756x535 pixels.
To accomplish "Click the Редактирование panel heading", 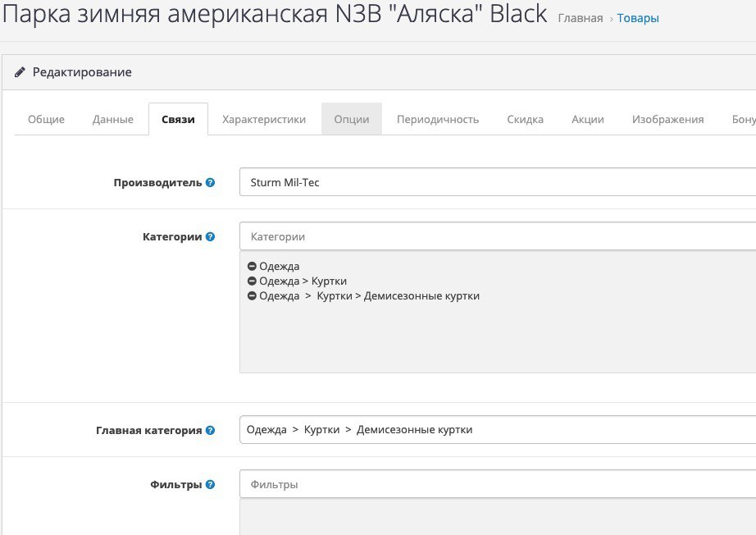I will pos(82,72).
